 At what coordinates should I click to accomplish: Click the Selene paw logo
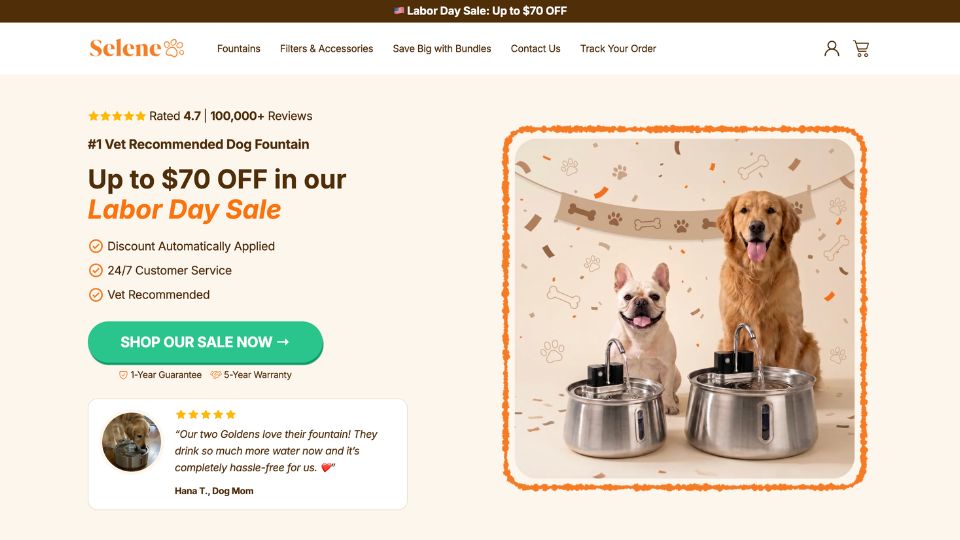137,48
